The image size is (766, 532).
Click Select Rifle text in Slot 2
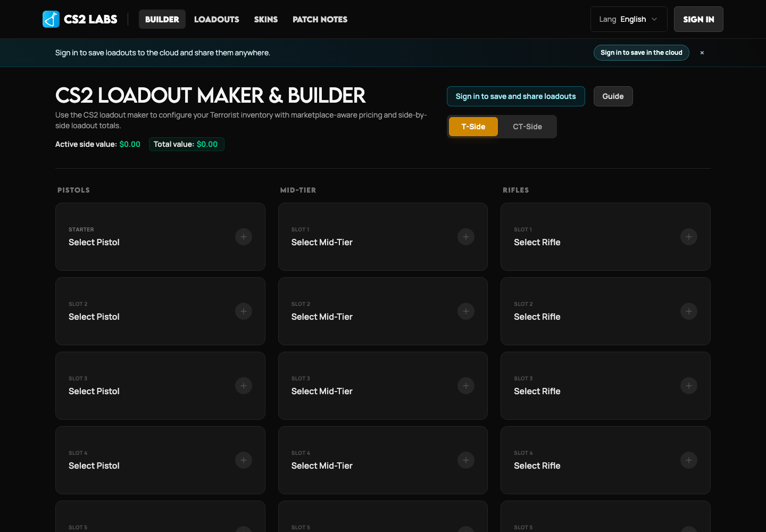click(x=537, y=317)
